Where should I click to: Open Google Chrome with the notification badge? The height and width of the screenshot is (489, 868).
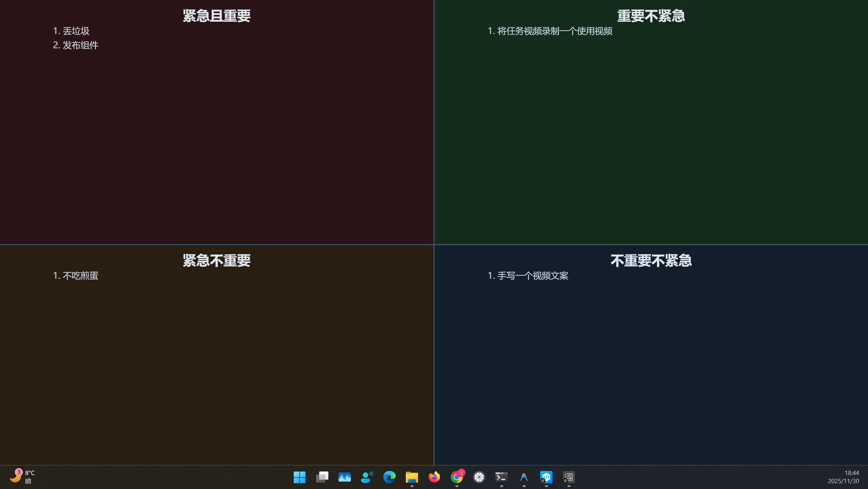point(457,477)
